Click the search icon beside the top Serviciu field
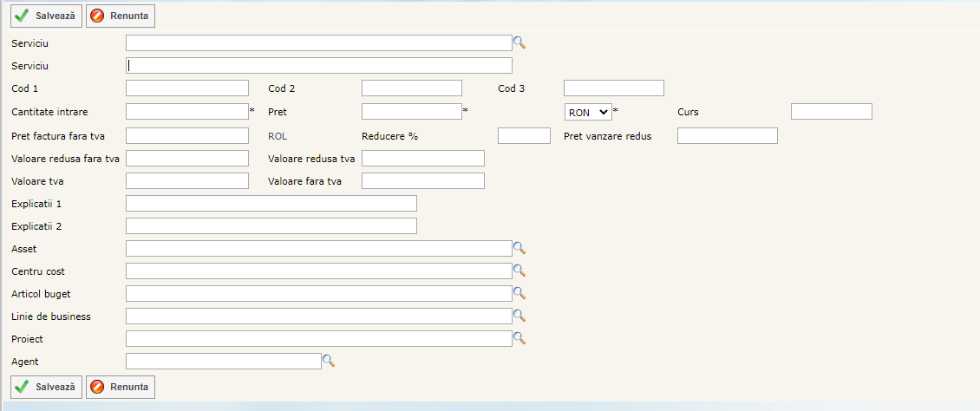 tap(519, 42)
